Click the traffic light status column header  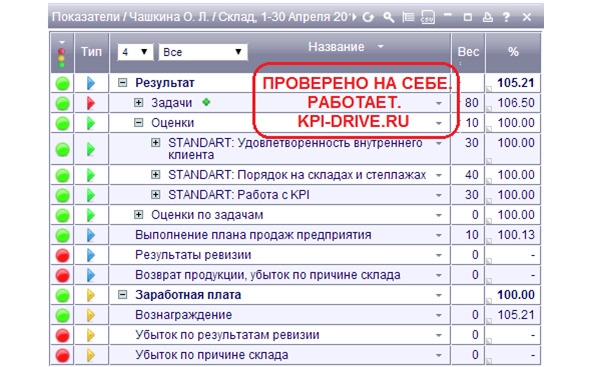click(62, 53)
